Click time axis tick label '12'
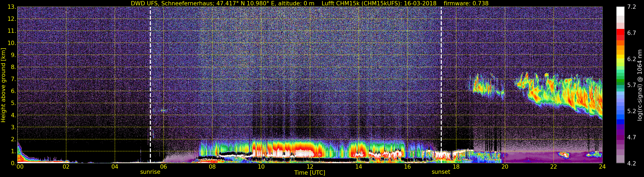Viewport: 644px width, 177px height. coord(310,167)
